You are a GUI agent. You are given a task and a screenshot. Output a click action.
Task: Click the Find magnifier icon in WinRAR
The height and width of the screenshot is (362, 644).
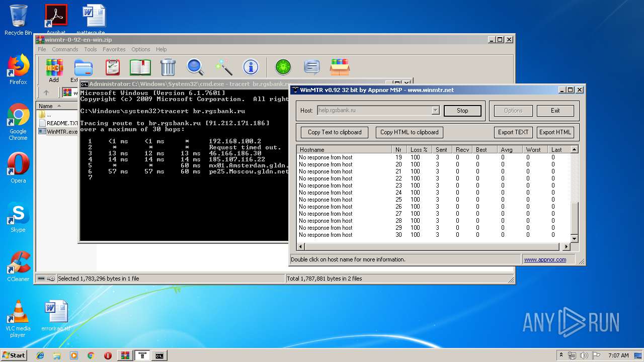tap(195, 67)
